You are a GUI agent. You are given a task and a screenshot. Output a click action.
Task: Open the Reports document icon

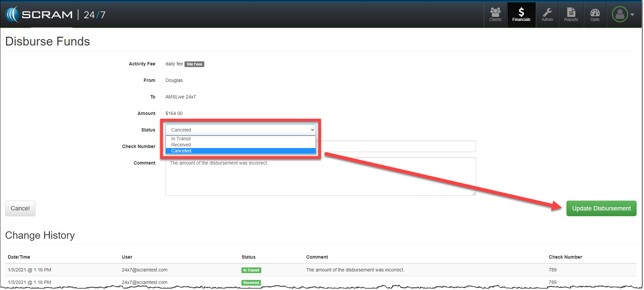[571, 15]
